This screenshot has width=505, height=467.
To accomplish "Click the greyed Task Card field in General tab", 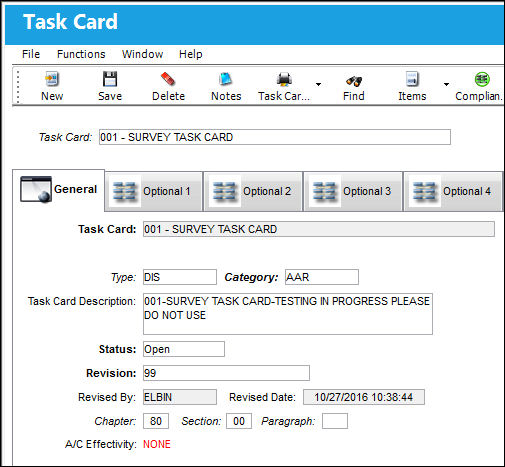I will (x=319, y=229).
